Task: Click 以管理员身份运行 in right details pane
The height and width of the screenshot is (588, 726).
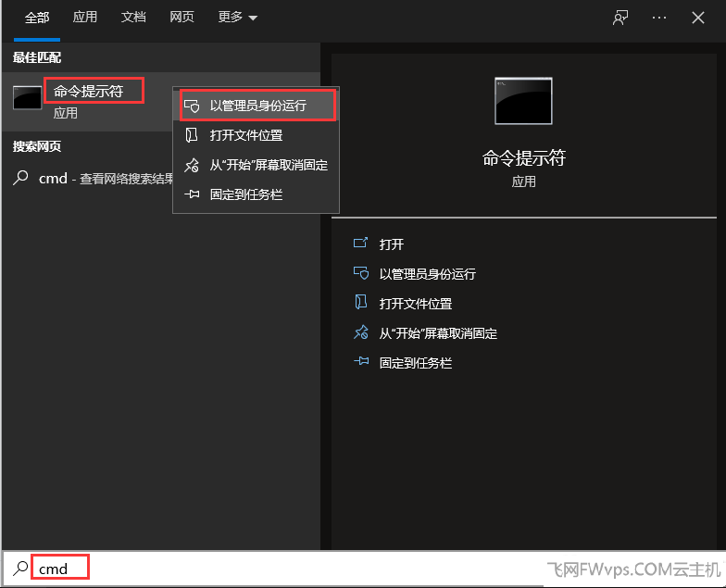Action: (428, 274)
